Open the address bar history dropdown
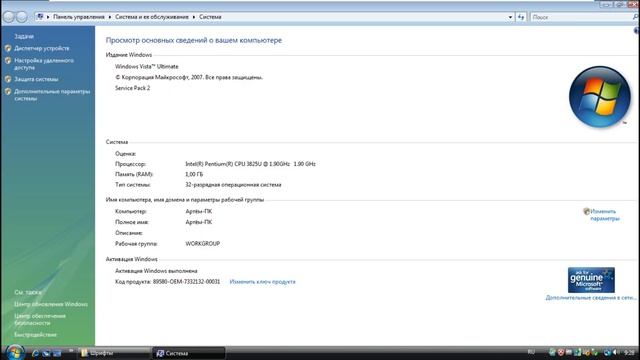The height and width of the screenshot is (360, 640). coord(510,17)
